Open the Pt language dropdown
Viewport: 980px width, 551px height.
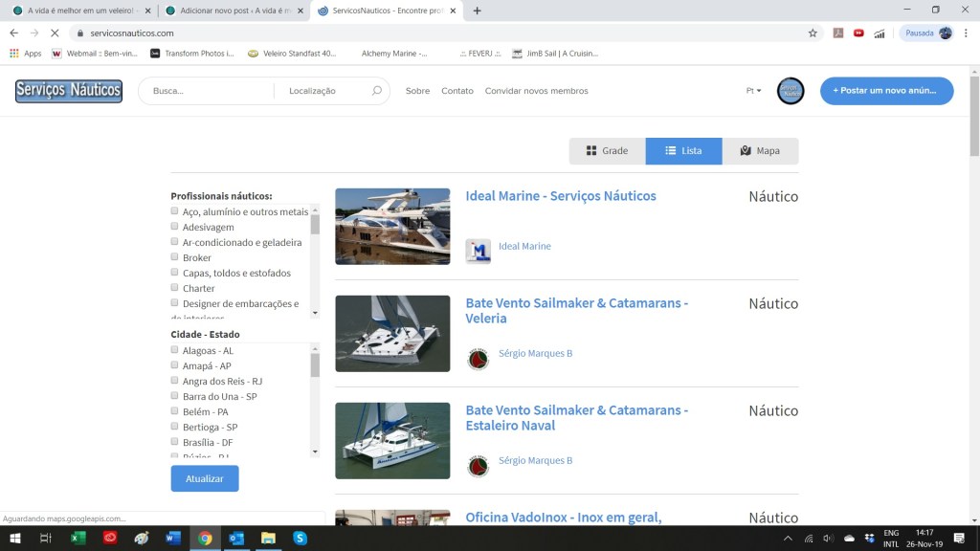tap(753, 91)
